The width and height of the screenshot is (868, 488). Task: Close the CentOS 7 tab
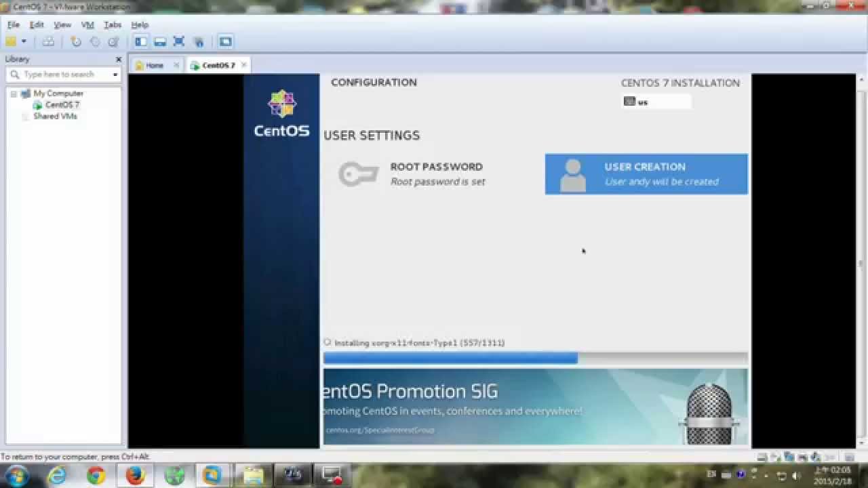coord(243,65)
